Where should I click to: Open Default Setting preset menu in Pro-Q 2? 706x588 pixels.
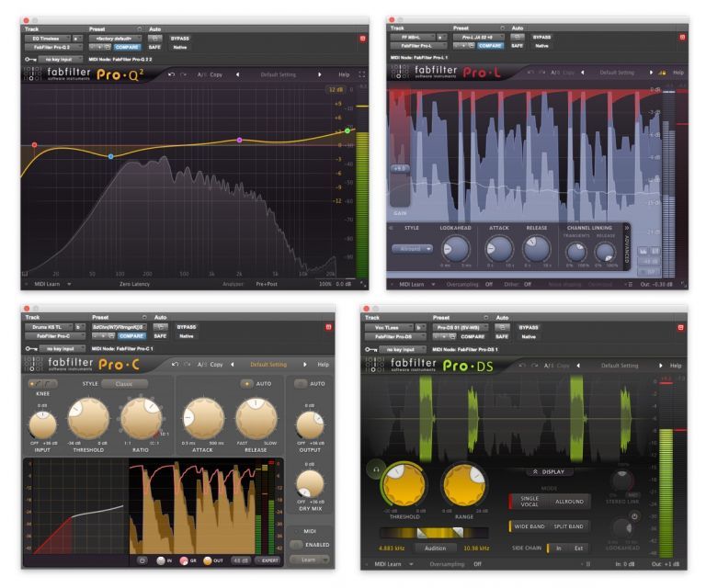pos(279,74)
